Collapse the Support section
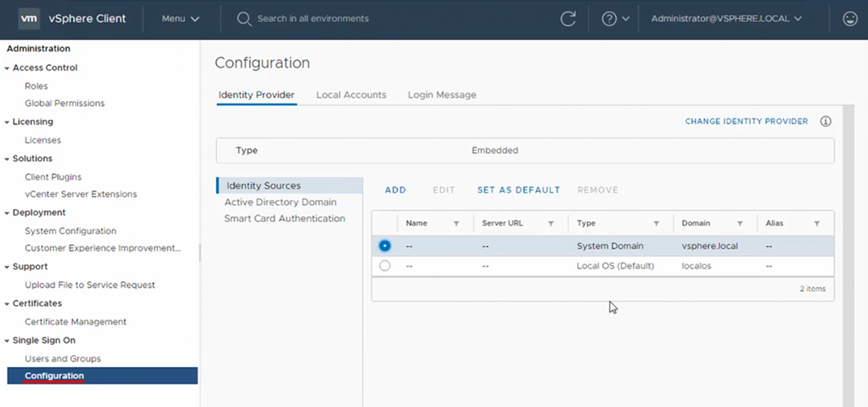Image resolution: width=868 pixels, height=407 pixels. pos(7,267)
